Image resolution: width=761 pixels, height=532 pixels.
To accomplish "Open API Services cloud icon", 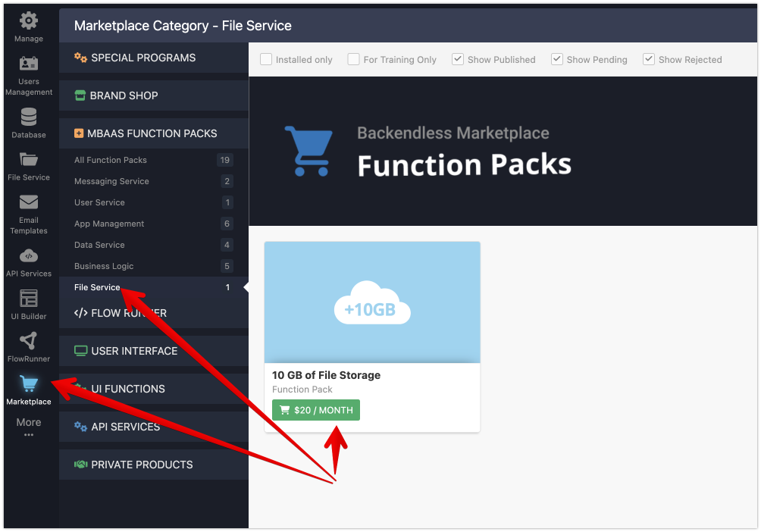I will pyautogui.click(x=29, y=255).
